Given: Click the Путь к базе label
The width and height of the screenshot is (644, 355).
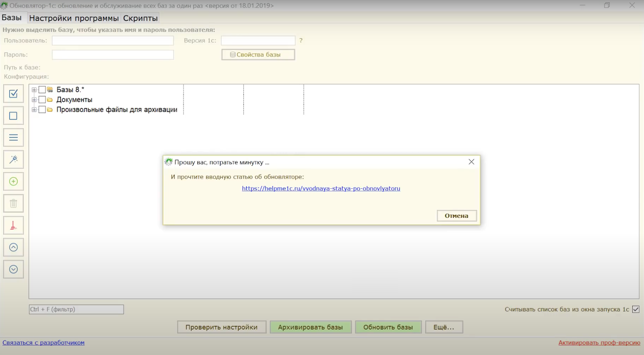Looking at the screenshot, I should click(x=22, y=67).
